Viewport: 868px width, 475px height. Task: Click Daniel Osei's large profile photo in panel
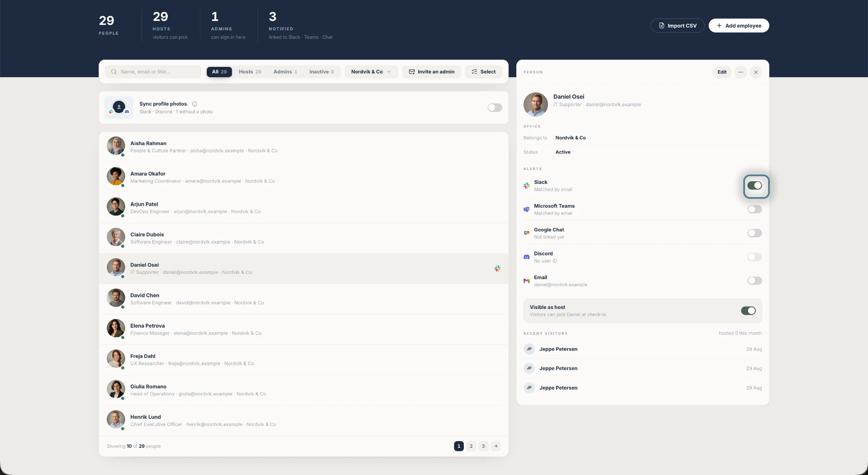pyautogui.click(x=536, y=104)
